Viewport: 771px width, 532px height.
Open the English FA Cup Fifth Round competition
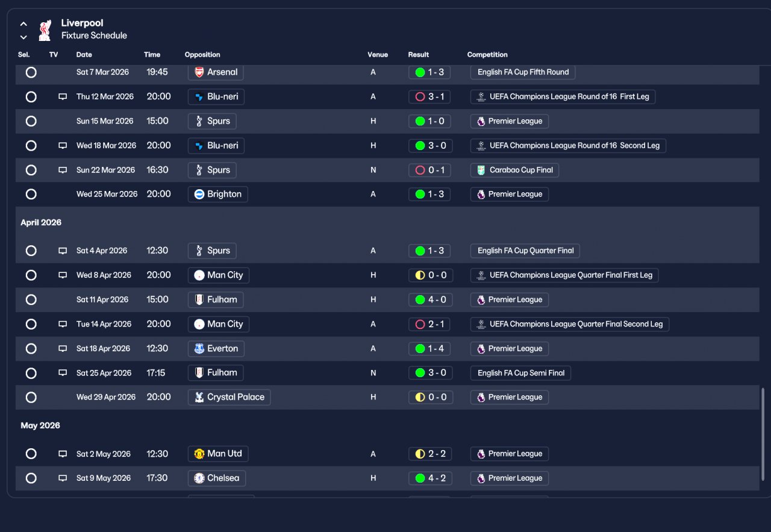523,72
